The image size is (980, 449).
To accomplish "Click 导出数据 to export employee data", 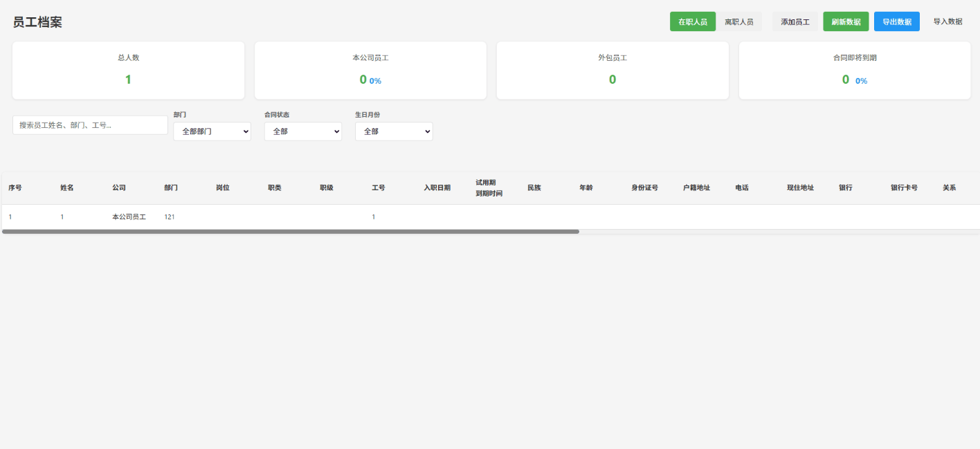I will (897, 21).
